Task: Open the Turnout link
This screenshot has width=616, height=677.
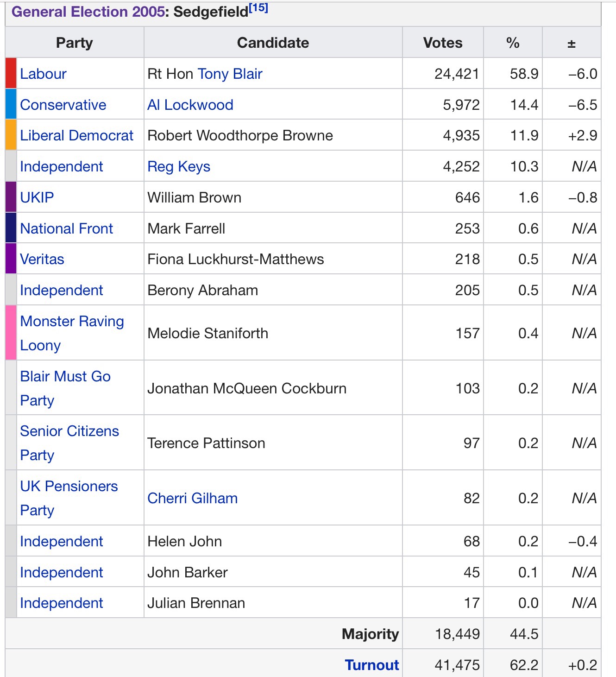Action: [x=372, y=665]
